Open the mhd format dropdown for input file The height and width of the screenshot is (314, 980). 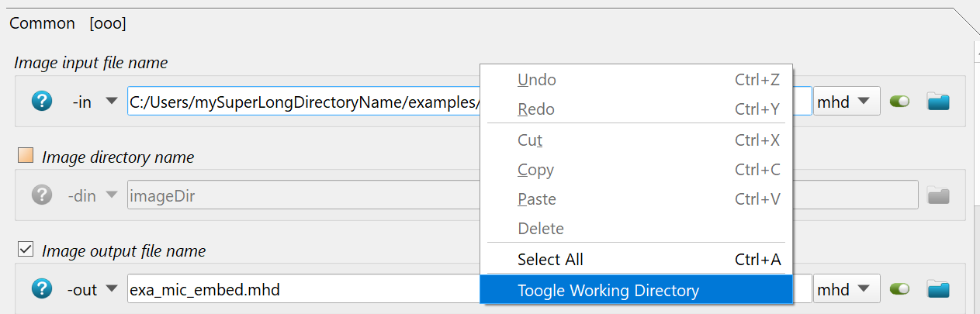[x=847, y=101]
